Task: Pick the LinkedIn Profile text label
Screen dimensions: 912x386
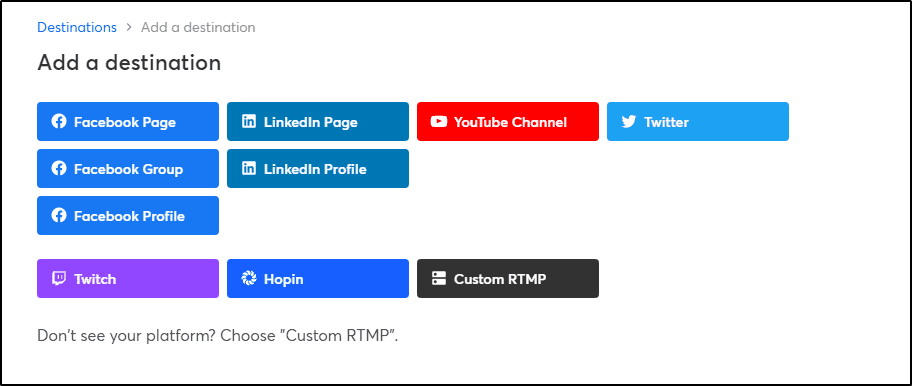Action: [315, 169]
